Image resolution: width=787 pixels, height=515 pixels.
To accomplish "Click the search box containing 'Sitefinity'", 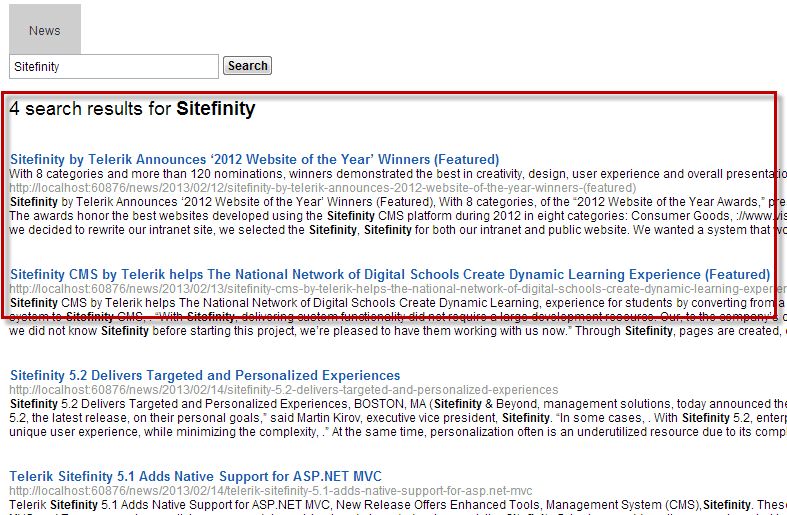I will click(113, 66).
